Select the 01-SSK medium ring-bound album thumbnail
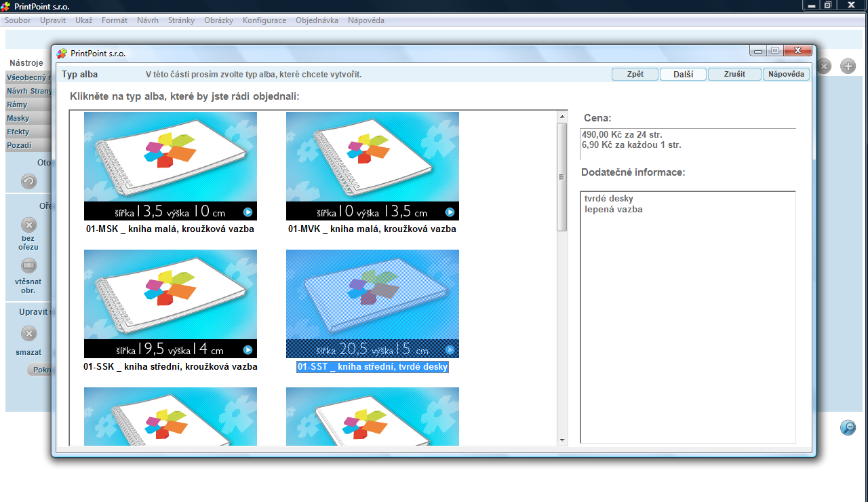This screenshot has height=502, width=868. [x=170, y=304]
